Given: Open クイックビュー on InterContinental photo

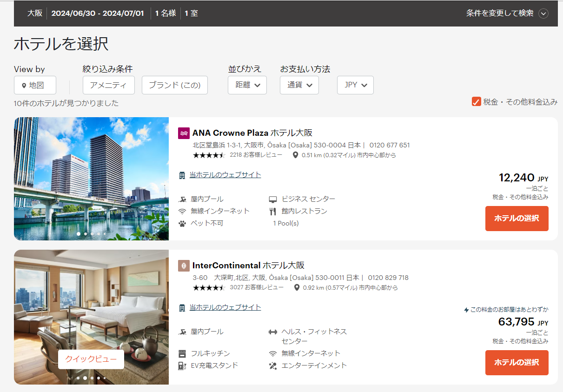Looking at the screenshot, I should click(91, 359).
